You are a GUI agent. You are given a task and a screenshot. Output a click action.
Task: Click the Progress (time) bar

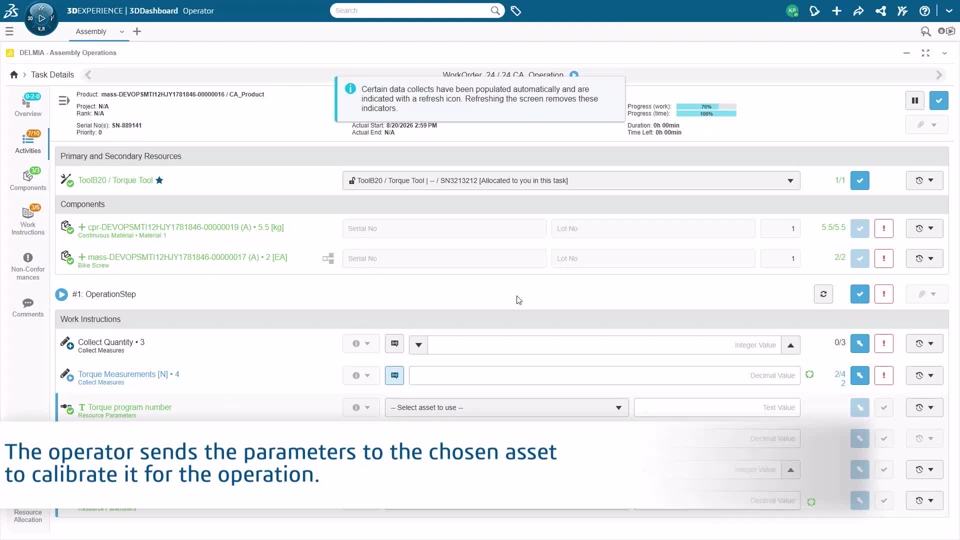[706, 113]
